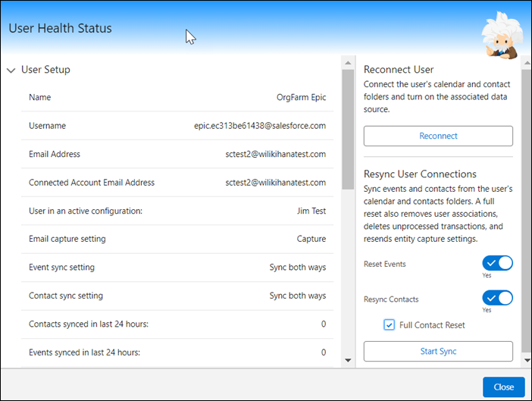Uncheck the Full Contact Reset checkbox
This screenshot has width=532, height=401.
pyautogui.click(x=390, y=325)
